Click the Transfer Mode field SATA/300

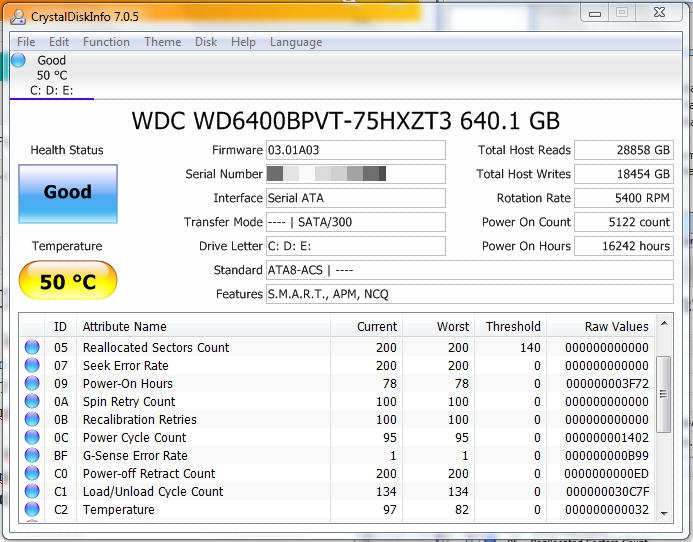(x=356, y=222)
